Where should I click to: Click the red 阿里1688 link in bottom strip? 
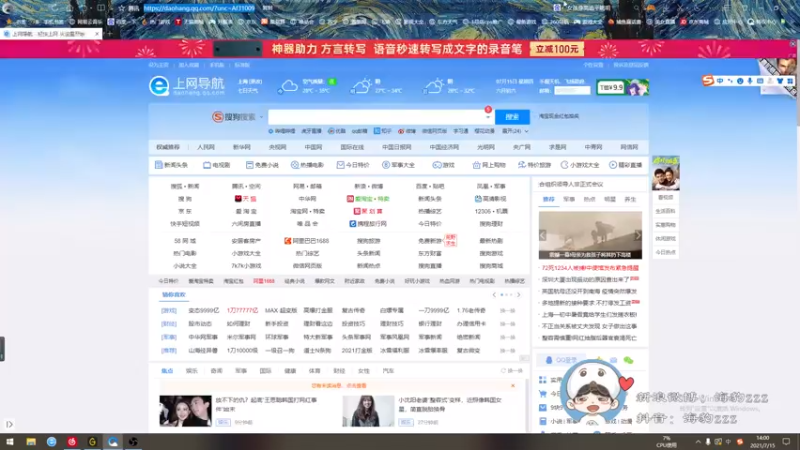(264, 281)
